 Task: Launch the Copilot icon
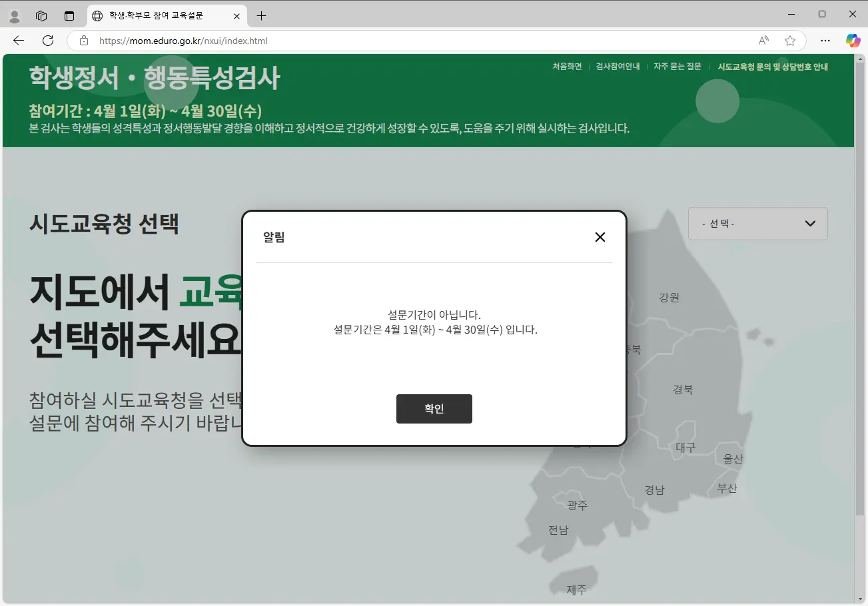click(x=853, y=41)
